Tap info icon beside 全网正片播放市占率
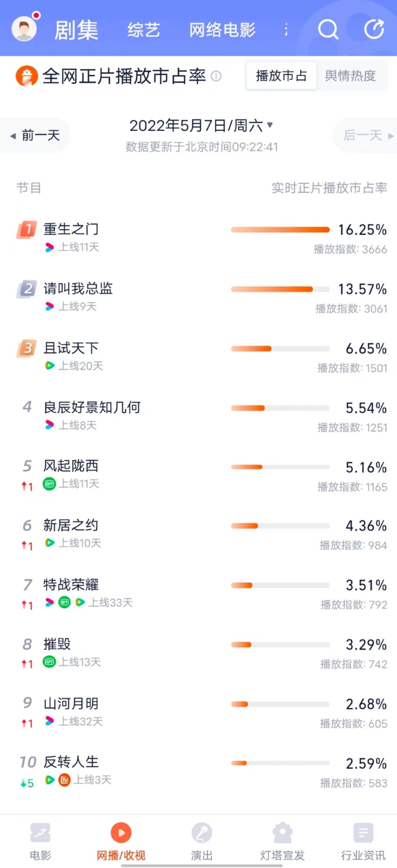397x868 pixels. pyautogui.click(x=217, y=76)
